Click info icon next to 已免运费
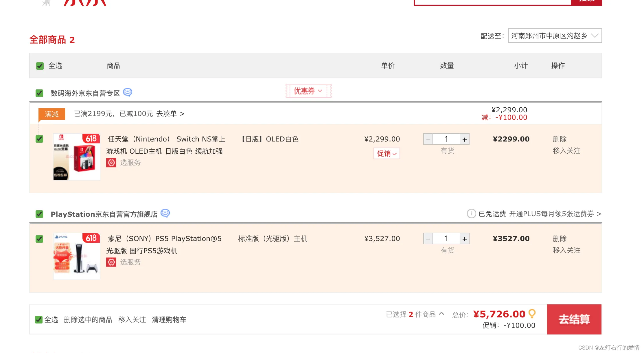The height and width of the screenshot is (353, 644). coord(471,214)
